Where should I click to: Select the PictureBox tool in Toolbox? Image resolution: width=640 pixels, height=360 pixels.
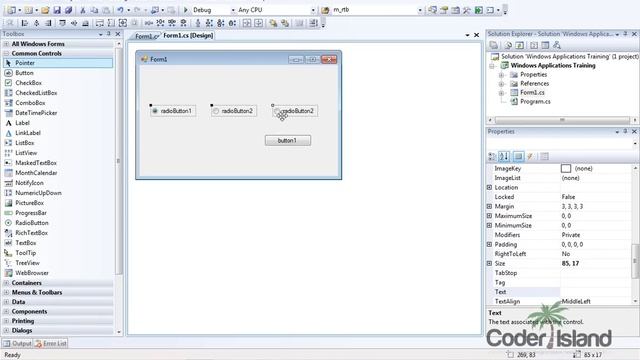(29, 203)
